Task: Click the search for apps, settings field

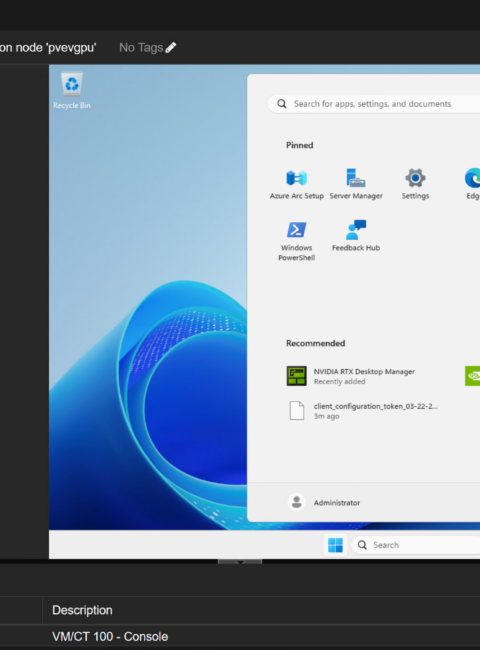Action: point(374,104)
